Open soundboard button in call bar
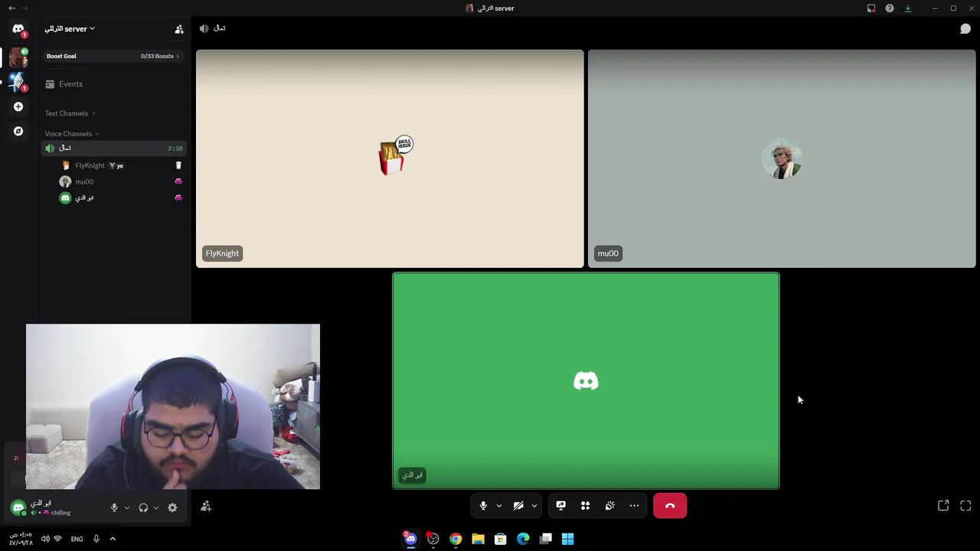 (610, 506)
